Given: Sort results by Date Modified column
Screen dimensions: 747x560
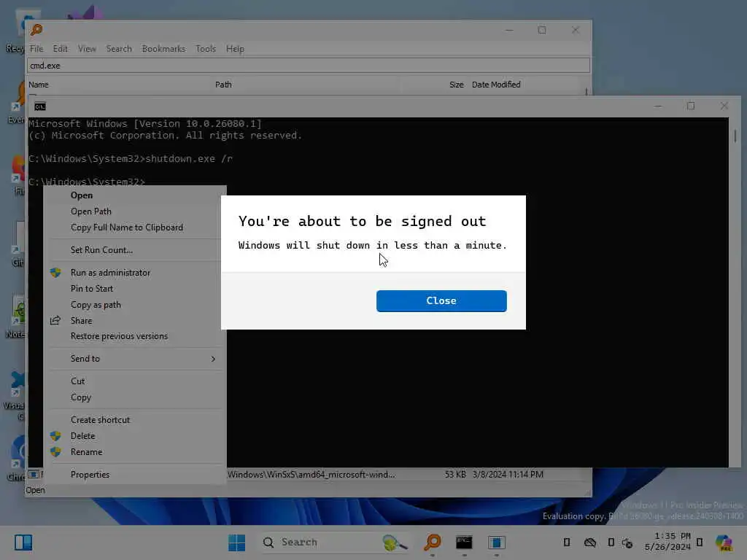Looking at the screenshot, I should coord(496,85).
